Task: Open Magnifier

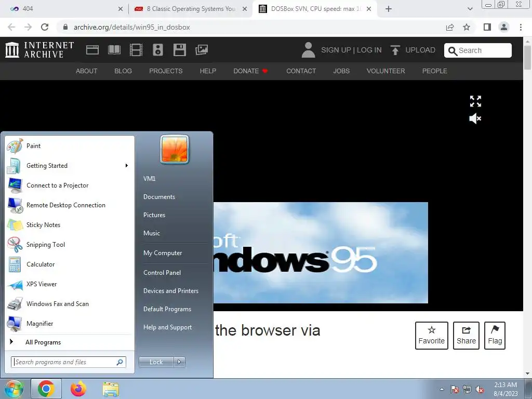Action: tap(70, 323)
